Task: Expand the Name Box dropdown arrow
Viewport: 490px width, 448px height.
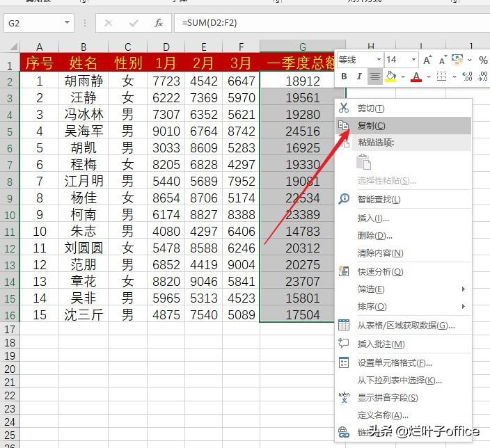Action: [x=67, y=22]
